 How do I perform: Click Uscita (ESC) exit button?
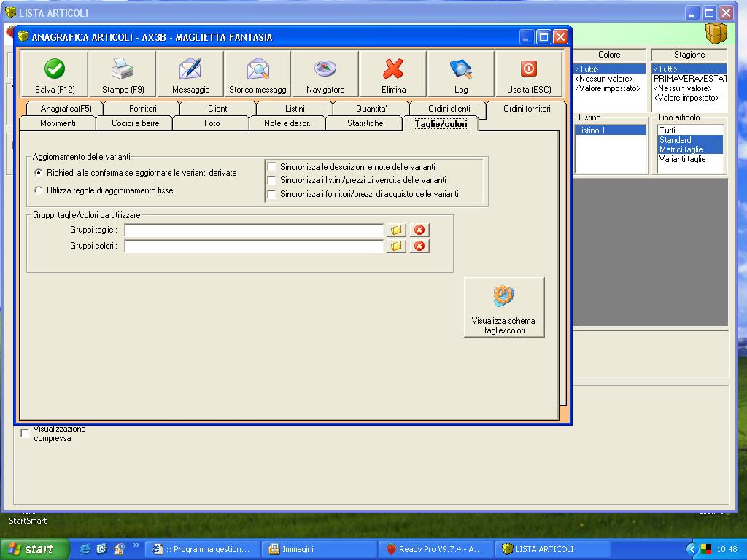click(529, 74)
